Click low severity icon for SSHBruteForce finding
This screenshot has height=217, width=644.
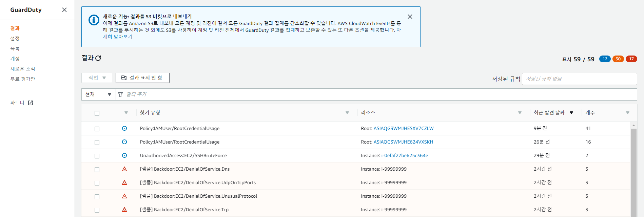tap(124, 155)
